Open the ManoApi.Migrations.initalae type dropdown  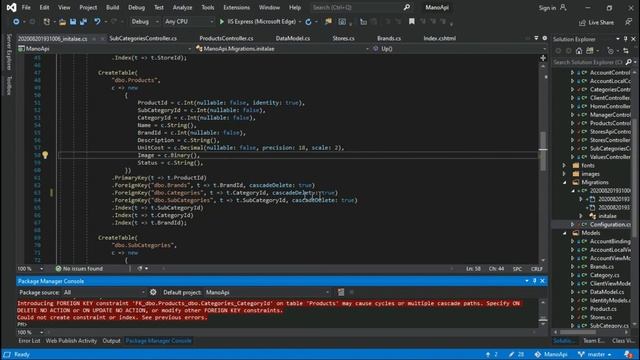[x=282, y=49]
